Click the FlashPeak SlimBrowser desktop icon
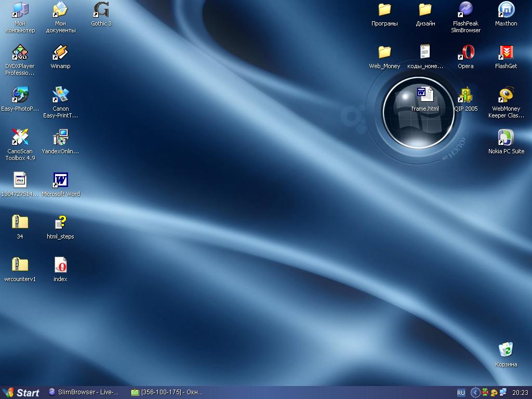Screen dimensions: 532x399 [x=465, y=10]
